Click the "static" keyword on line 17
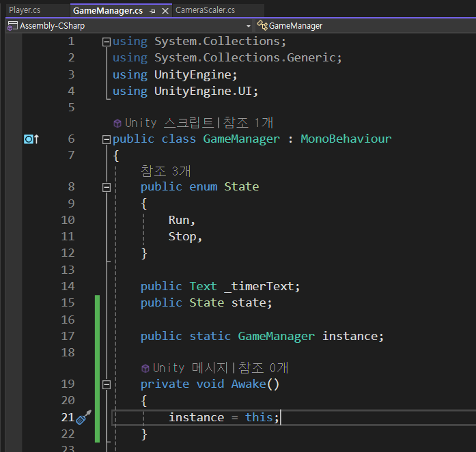 [210, 336]
